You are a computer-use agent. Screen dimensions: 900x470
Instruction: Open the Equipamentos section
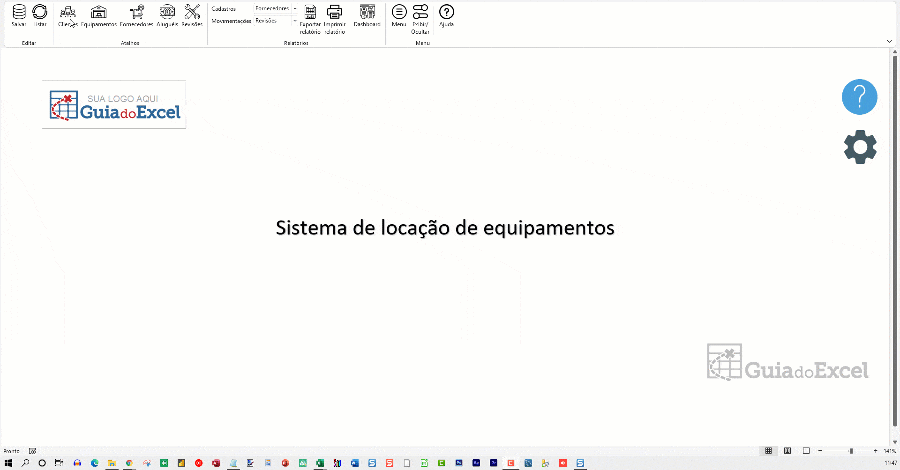[99, 15]
